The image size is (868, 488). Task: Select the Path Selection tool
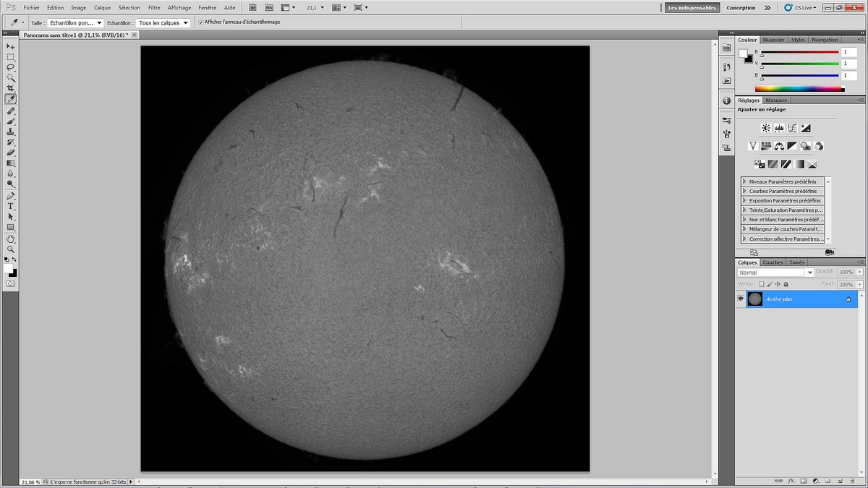coord(11,216)
